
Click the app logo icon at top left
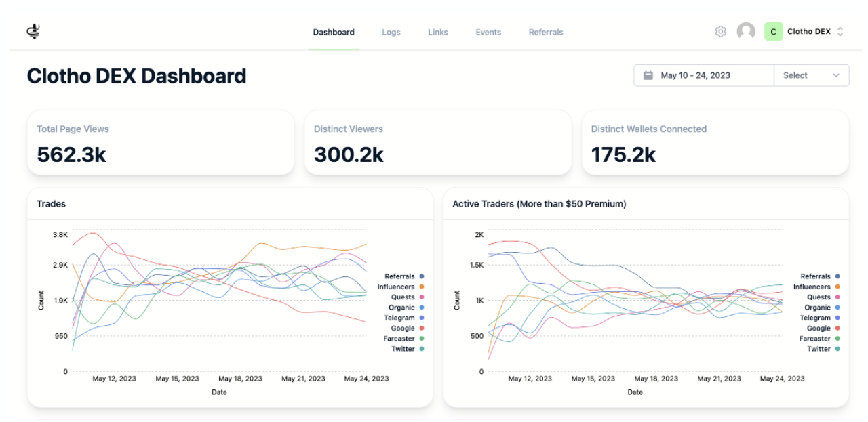[x=33, y=31]
